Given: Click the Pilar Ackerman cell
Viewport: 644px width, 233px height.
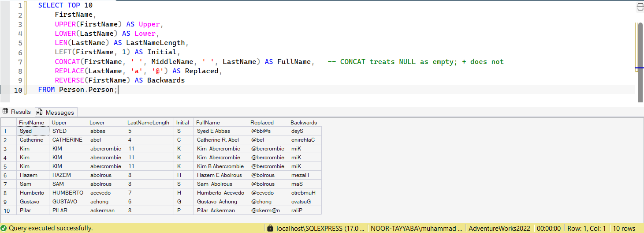Looking at the screenshot, I should (x=221, y=210).
